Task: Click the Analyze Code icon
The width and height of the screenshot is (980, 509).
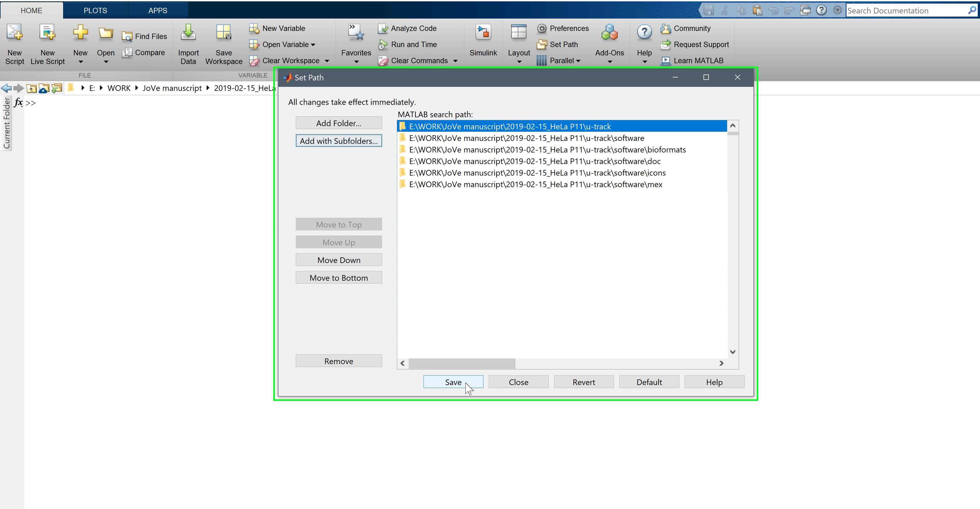Action: point(383,29)
